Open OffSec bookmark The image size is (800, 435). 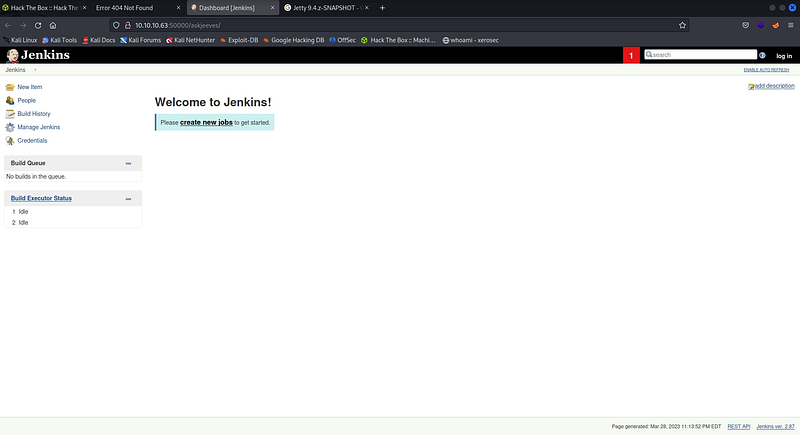[x=342, y=40]
